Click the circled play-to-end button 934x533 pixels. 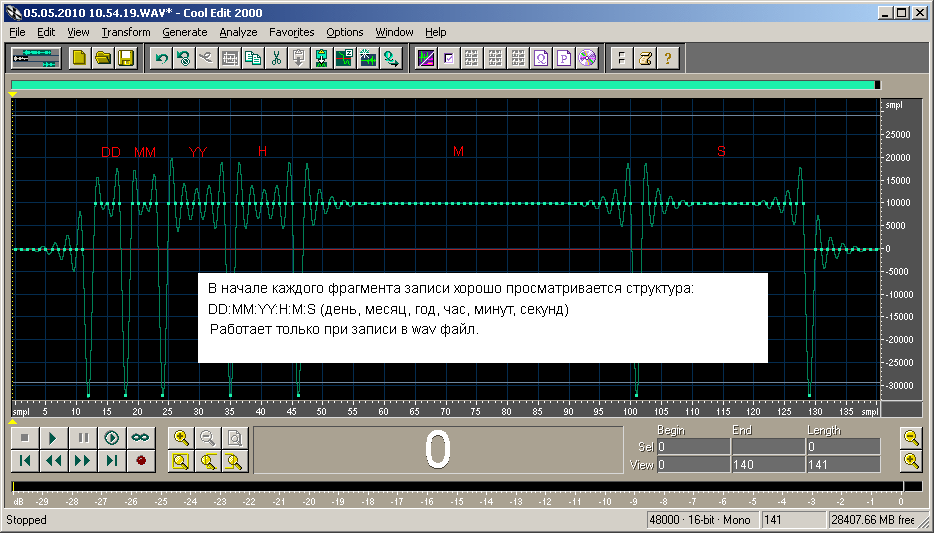(x=111, y=438)
